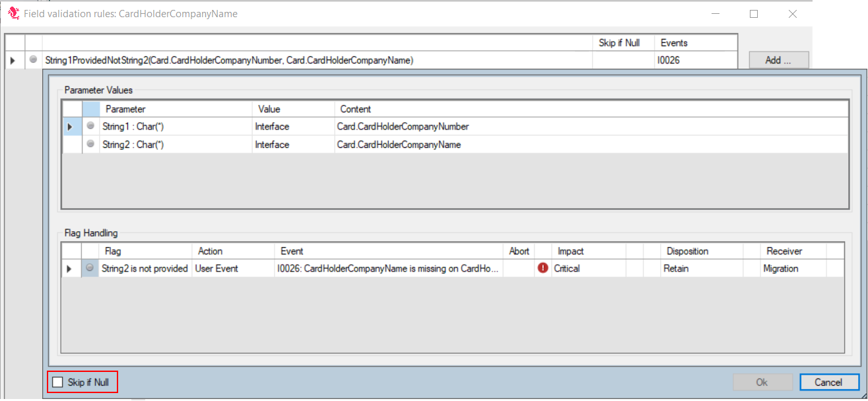Click the Add ... button
This screenshot has width=868, height=401.
[779, 60]
